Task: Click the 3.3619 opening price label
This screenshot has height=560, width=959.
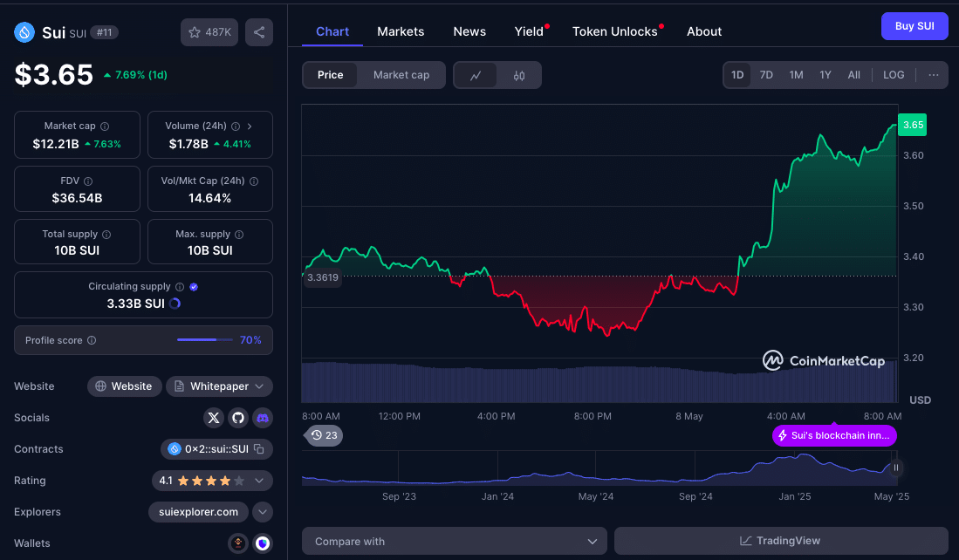Action: [322, 277]
